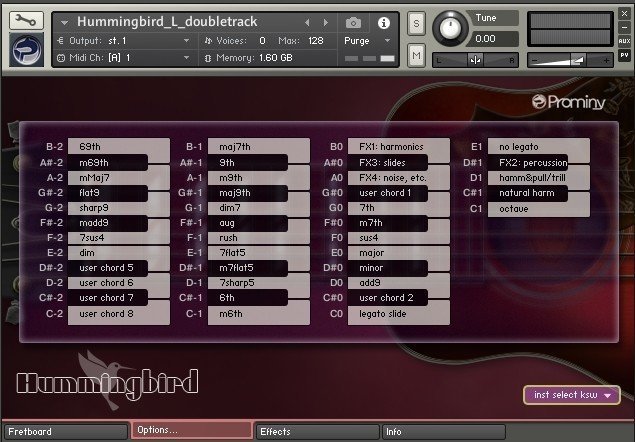Screen dimensions: 635x442
Task: Open the wrench instrument edit icon
Action: 26,20
